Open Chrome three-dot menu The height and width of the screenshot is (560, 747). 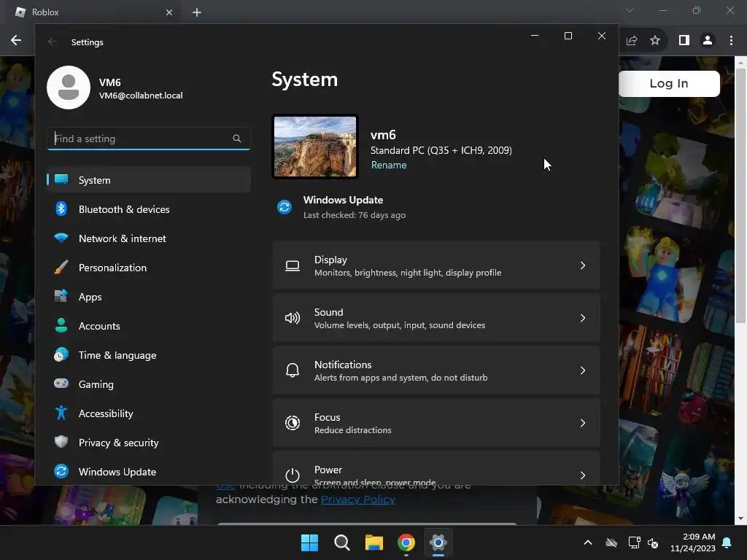click(731, 41)
